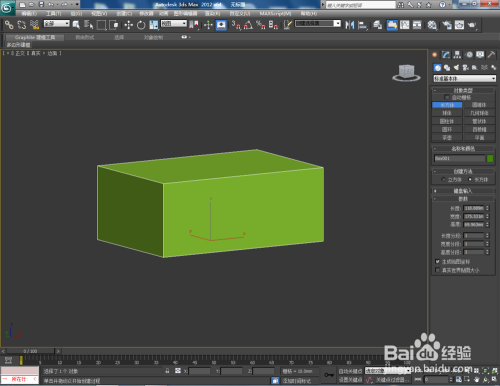Open the Select by Name tool
Image resolution: width=500 pixels, height=386 pixels.
[x=88, y=25]
